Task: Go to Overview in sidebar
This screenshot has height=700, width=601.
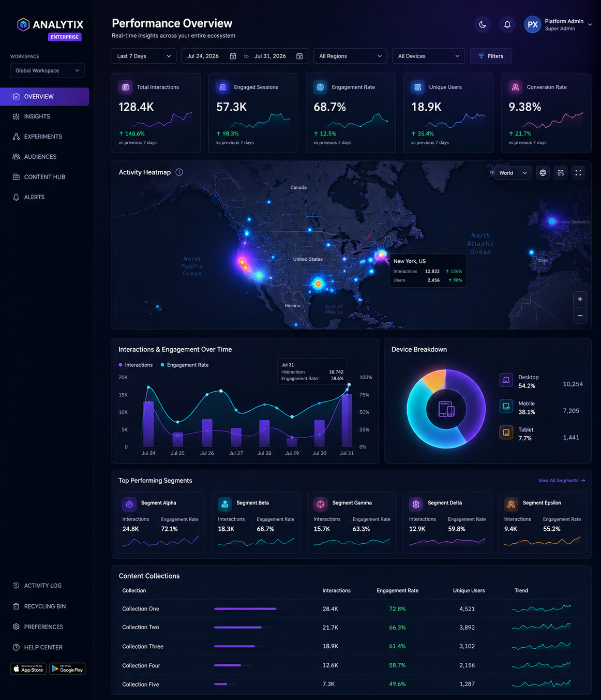Action: click(44, 97)
